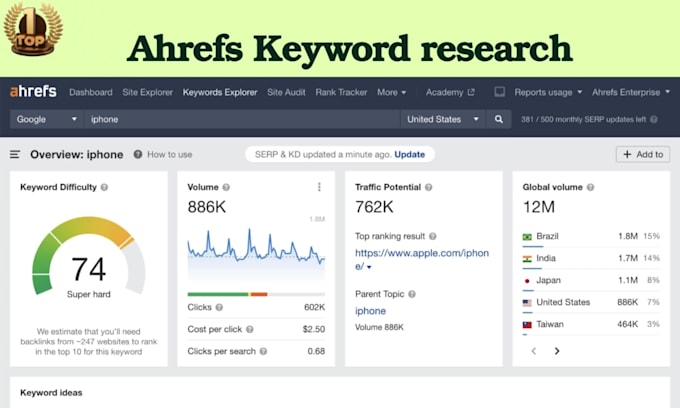Expand the Reports usage dropdown
This screenshot has height=408, width=680.
548,92
